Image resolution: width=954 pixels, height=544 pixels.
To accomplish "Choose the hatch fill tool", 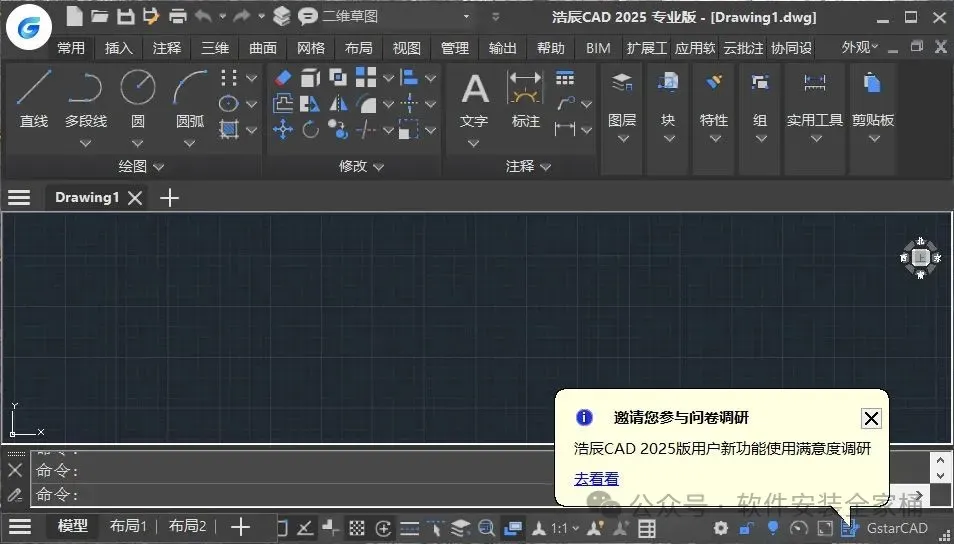I will click(228, 130).
